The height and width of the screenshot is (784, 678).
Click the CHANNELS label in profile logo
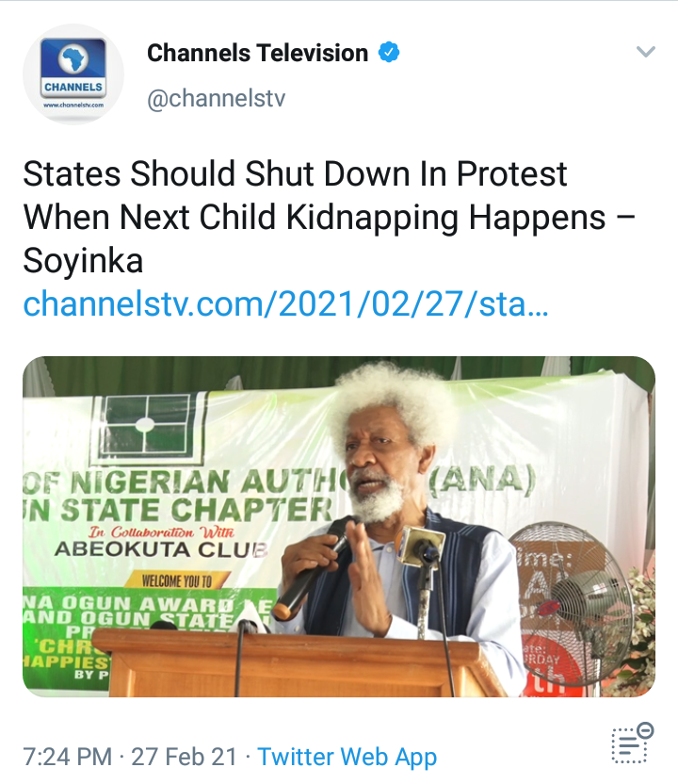click(x=73, y=87)
